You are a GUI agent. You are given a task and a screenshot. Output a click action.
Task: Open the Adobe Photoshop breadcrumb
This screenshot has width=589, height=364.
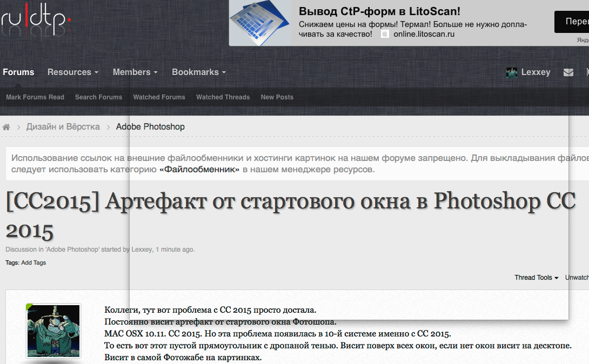click(x=150, y=127)
